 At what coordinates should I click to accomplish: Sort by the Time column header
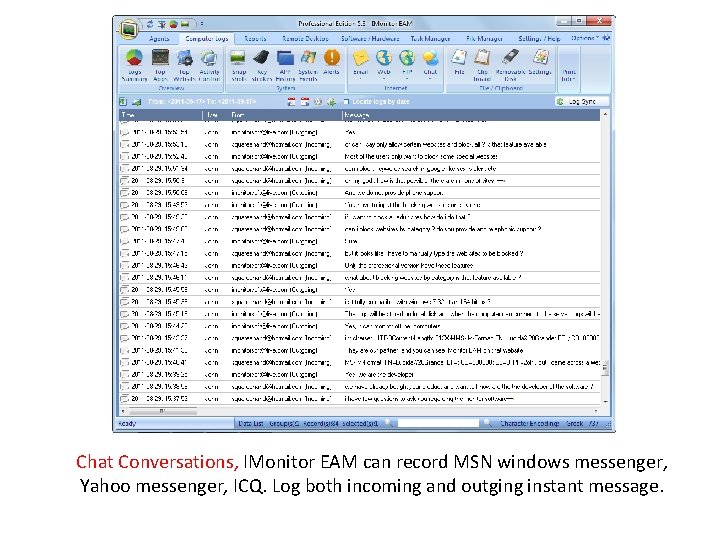click(160, 115)
